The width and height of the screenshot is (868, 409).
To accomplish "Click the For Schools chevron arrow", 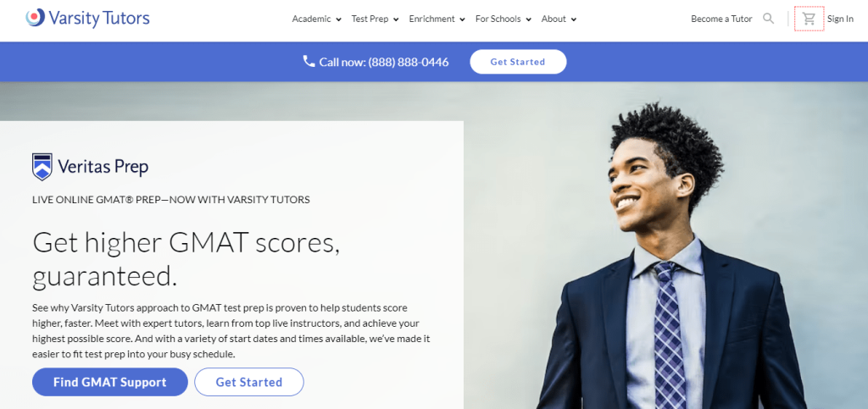I will pos(529,19).
